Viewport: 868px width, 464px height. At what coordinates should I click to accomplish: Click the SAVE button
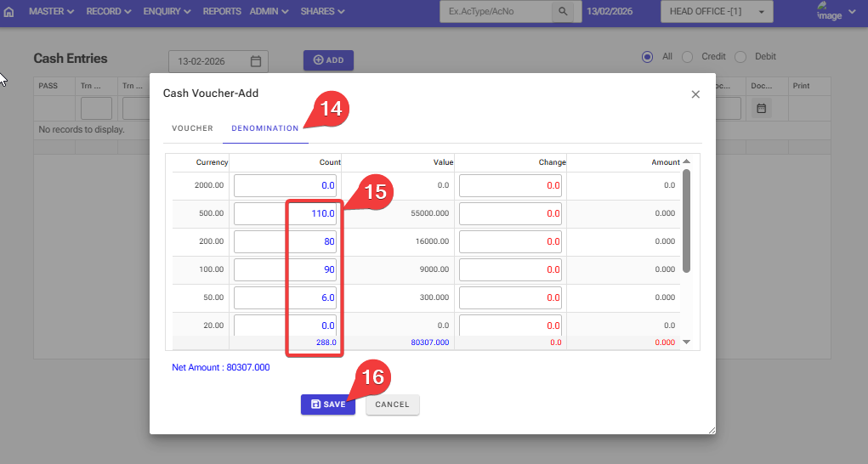click(327, 405)
